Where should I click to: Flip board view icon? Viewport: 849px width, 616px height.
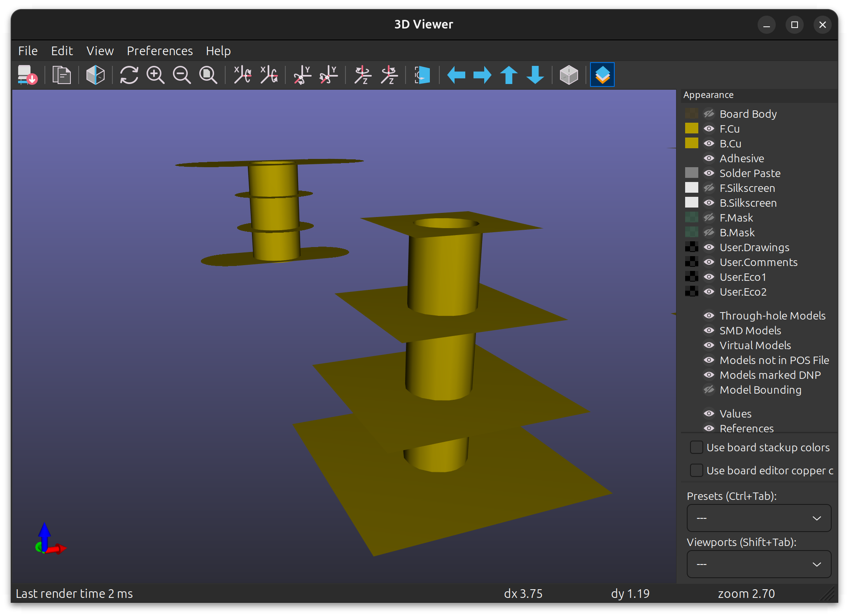(422, 75)
